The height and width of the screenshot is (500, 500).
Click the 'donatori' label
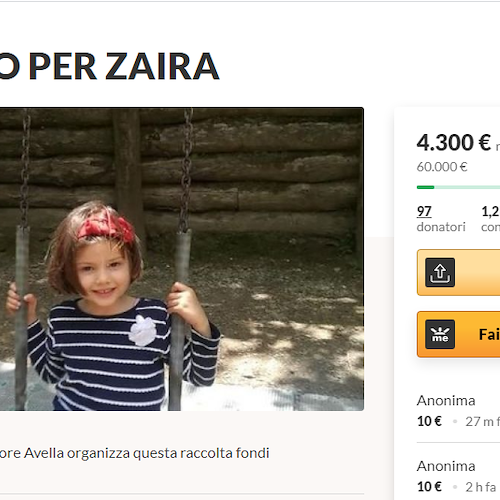point(441,227)
